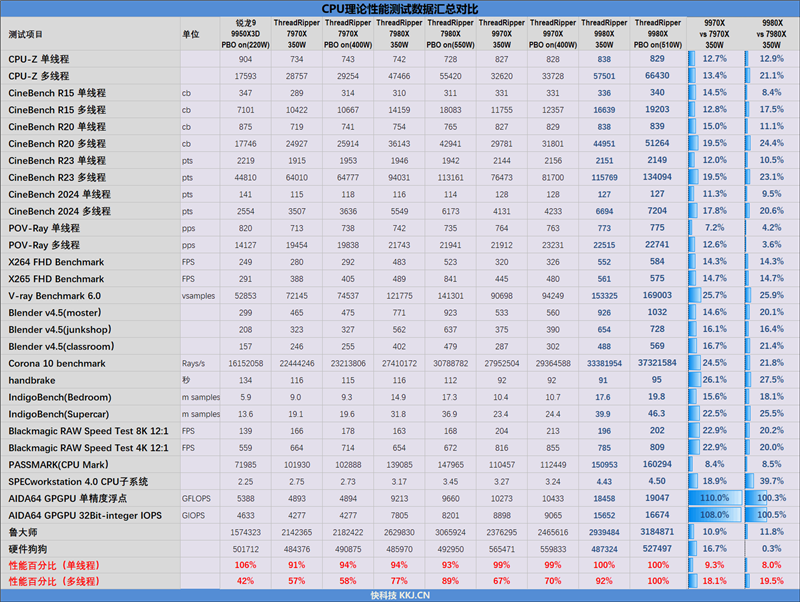
Task: Click the 100.3% progress bar cell
Action: point(771,498)
